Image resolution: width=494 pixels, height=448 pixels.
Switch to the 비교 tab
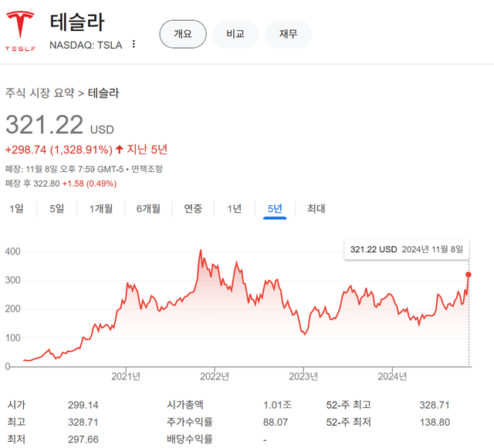pyautogui.click(x=235, y=34)
